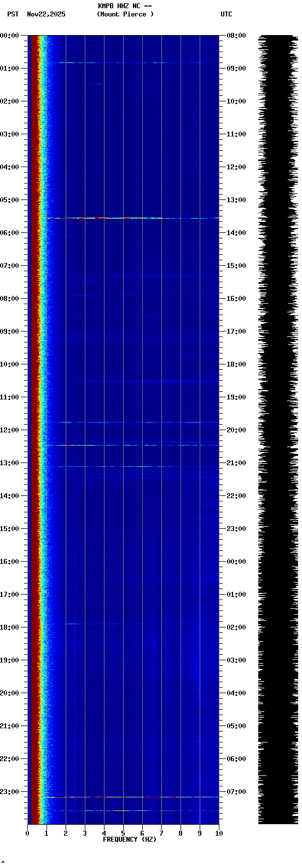
Task: Click the UTC axis label '18:00'
Action: point(236,364)
